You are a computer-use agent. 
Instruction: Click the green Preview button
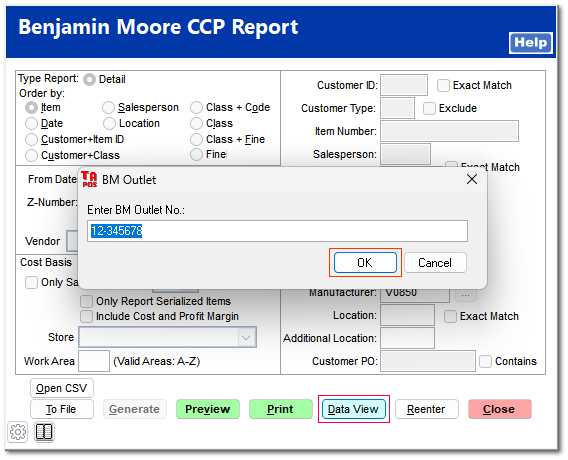click(208, 409)
